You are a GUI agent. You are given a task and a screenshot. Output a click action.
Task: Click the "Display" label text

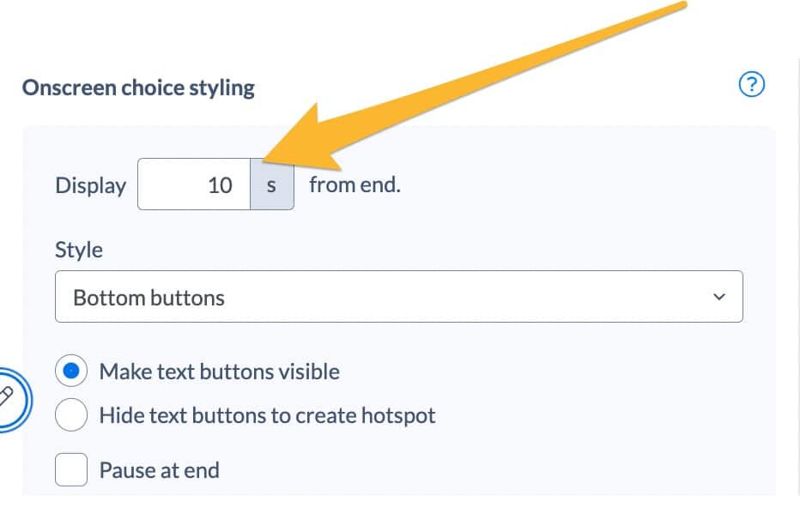[90, 185]
